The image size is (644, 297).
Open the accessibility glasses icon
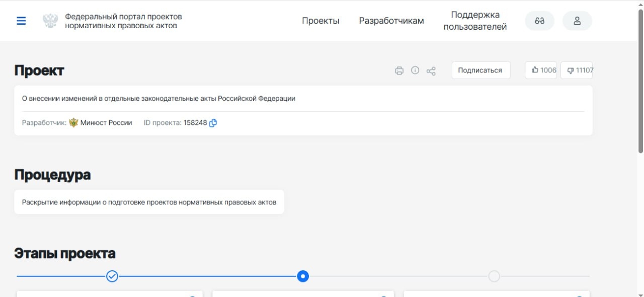[x=540, y=21]
